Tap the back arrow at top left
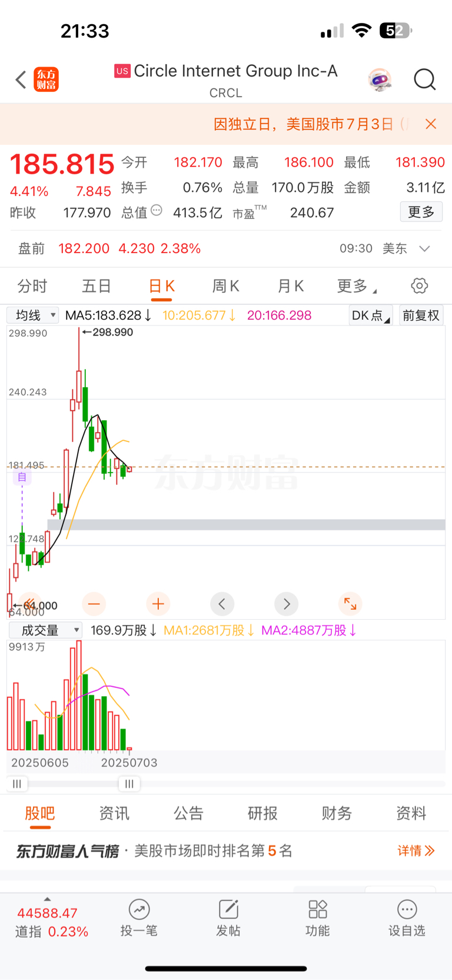The height and width of the screenshot is (980, 452). coord(21,79)
